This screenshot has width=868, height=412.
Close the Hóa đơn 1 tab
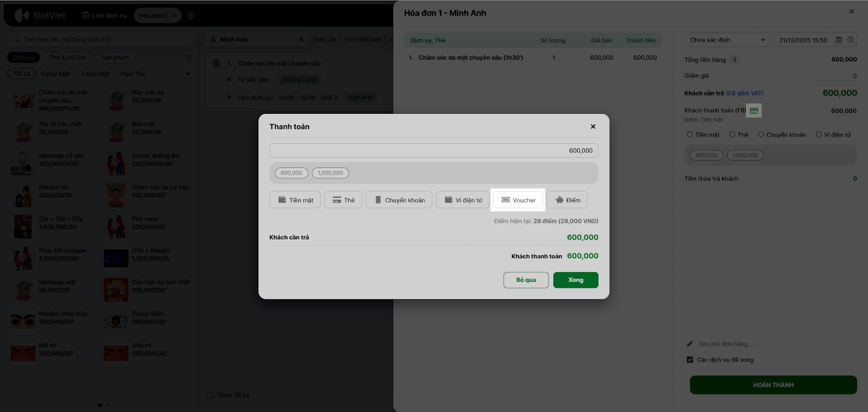pyautogui.click(x=174, y=15)
